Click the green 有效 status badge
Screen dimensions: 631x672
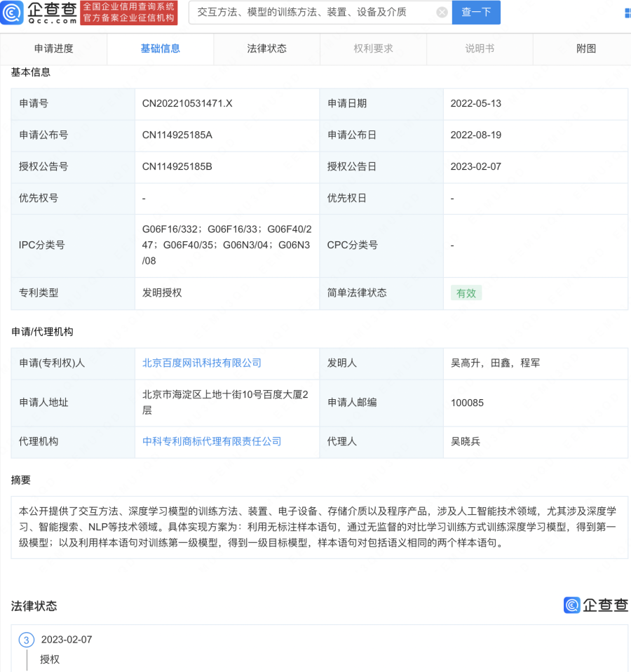tap(466, 293)
